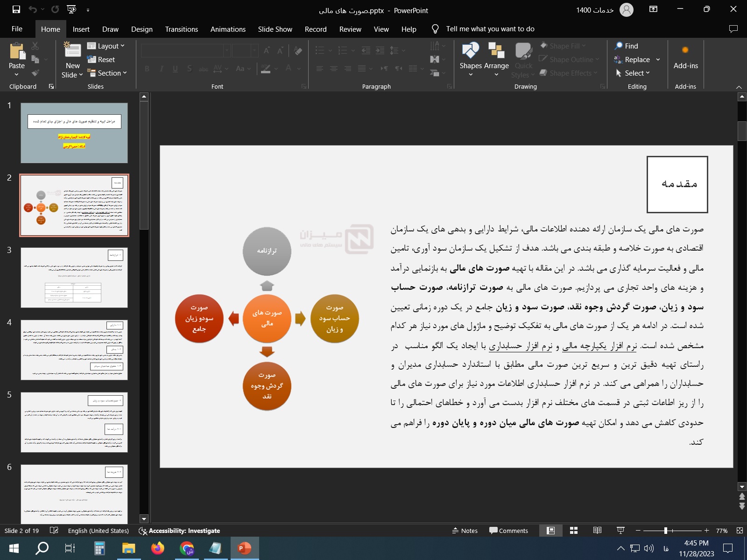
Task: Toggle Normal view button
Action: point(550,531)
